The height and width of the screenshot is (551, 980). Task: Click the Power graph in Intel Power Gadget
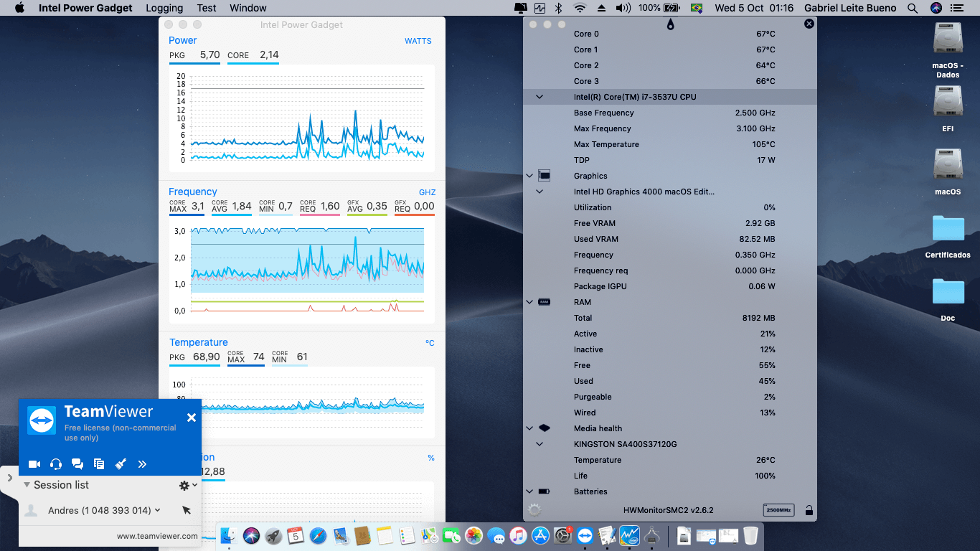pos(302,118)
